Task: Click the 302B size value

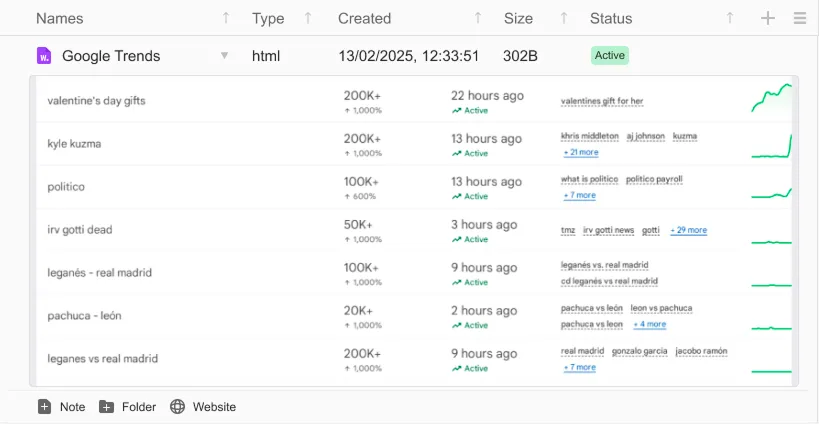Action: tap(520, 56)
